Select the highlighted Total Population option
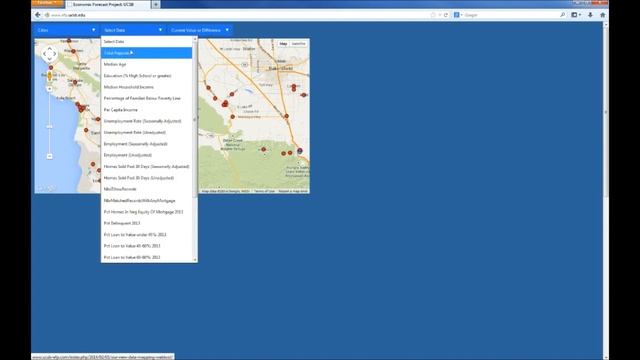This screenshot has width=640, height=360. (147, 53)
